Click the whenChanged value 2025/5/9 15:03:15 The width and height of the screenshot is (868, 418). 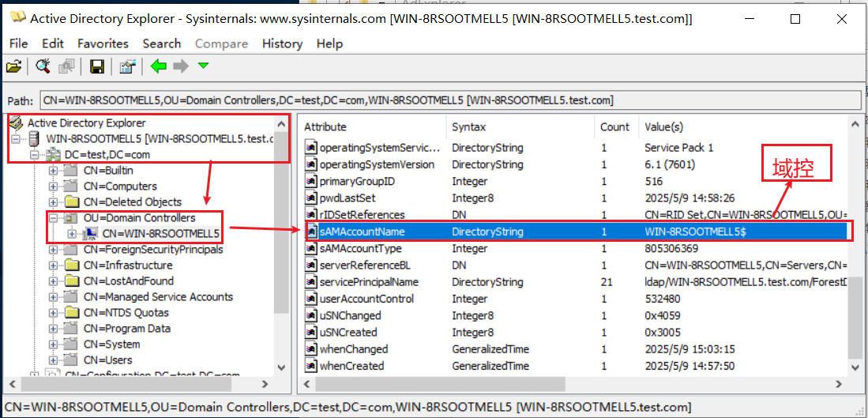point(690,349)
